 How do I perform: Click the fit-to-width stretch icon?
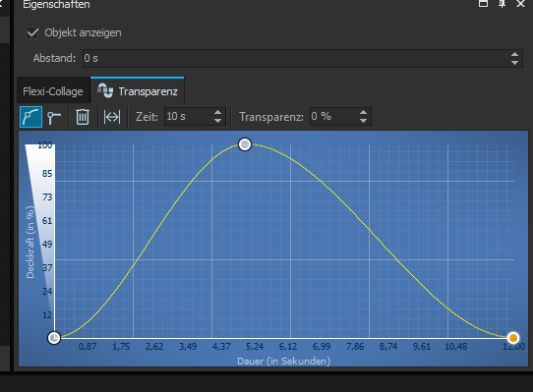point(112,117)
